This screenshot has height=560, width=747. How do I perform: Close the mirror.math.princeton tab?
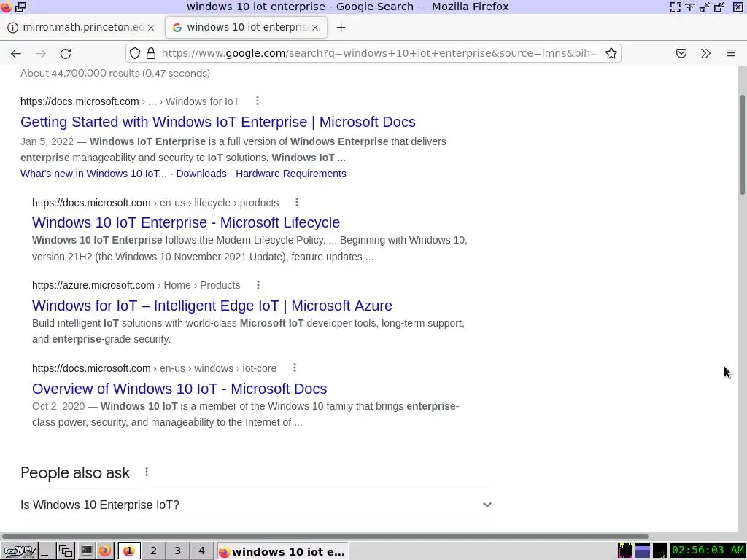tap(151, 28)
